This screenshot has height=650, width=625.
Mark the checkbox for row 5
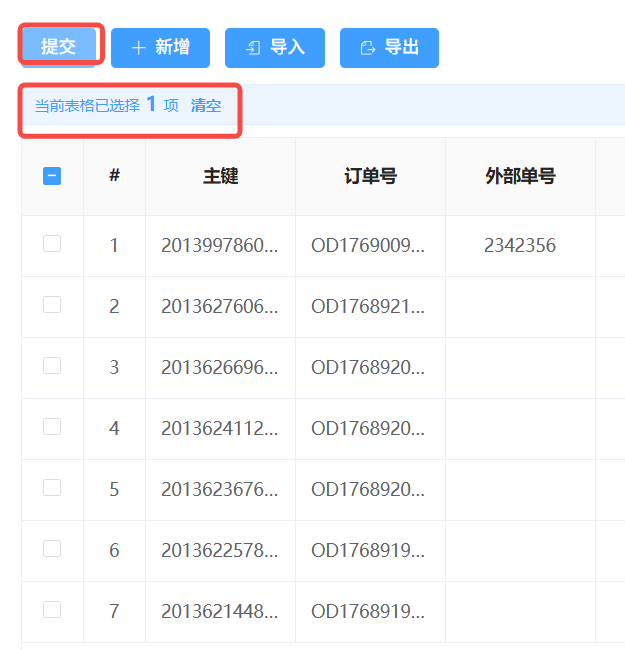click(52, 488)
